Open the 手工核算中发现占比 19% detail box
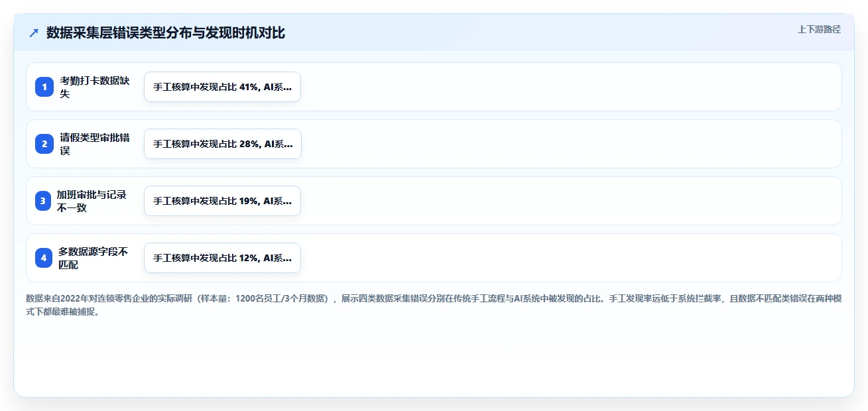 (x=222, y=201)
